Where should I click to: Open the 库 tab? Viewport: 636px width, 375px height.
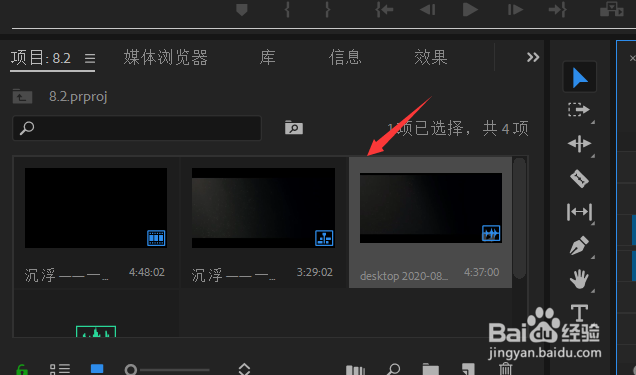click(x=268, y=58)
